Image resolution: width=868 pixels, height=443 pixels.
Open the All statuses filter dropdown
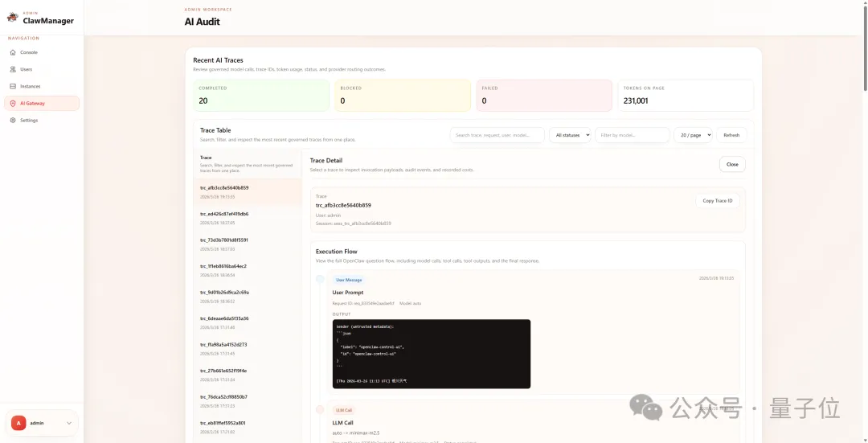click(x=570, y=135)
